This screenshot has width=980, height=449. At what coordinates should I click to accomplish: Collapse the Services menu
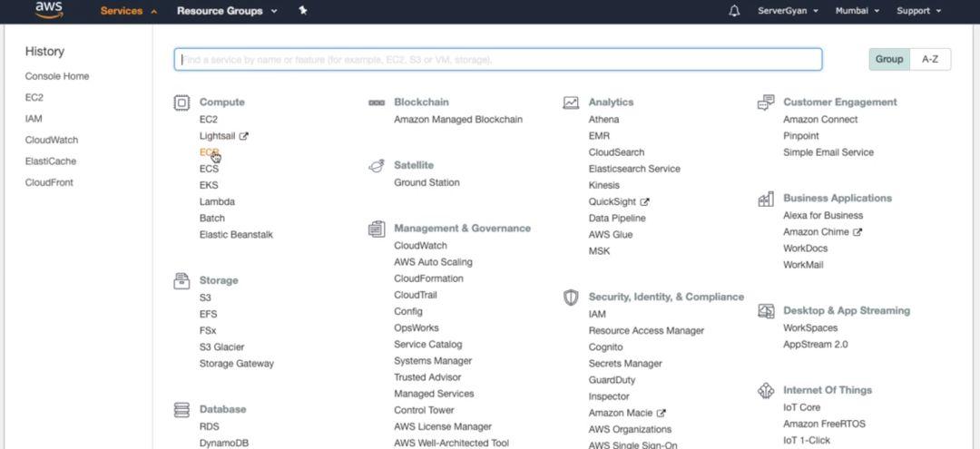pyautogui.click(x=129, y=11)
